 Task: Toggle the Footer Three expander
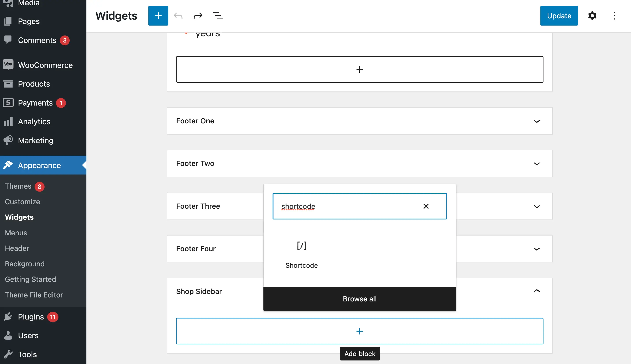click(536, 206)
